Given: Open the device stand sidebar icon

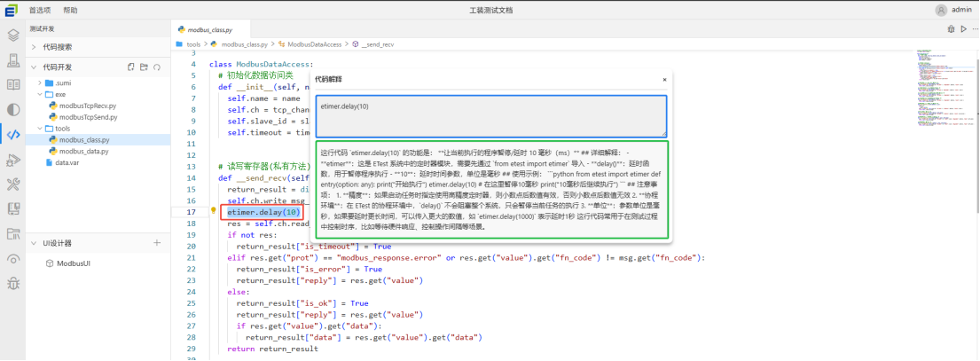Looking at the screenshot, I should pos(12,60).
